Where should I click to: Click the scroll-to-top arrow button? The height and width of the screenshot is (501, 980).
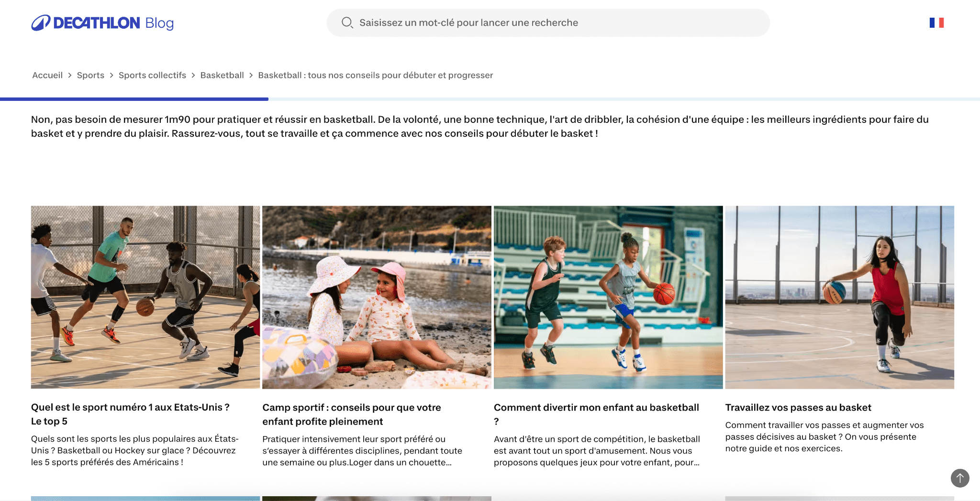[959, 478]
